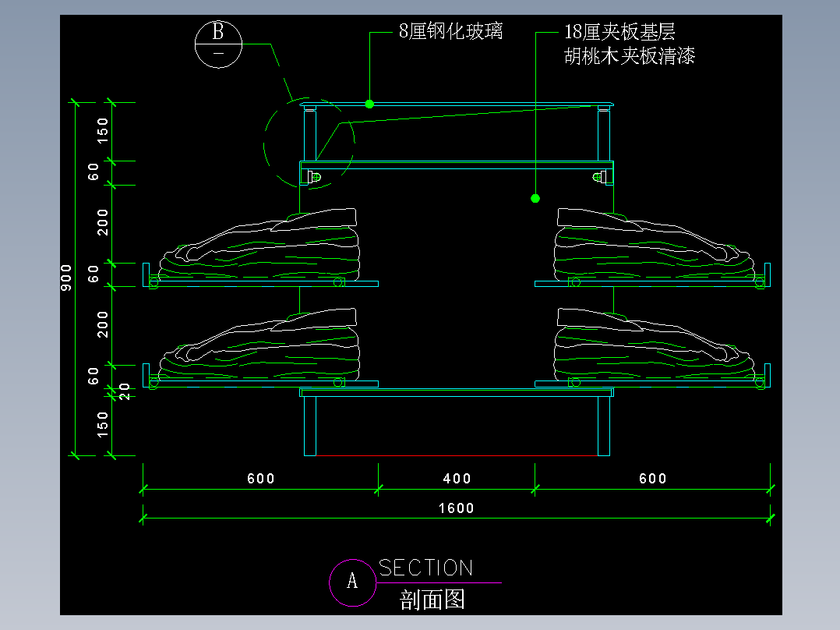Click the red line at cabinet base
This screenshot has height=630, width=840.
coord(457,456)
